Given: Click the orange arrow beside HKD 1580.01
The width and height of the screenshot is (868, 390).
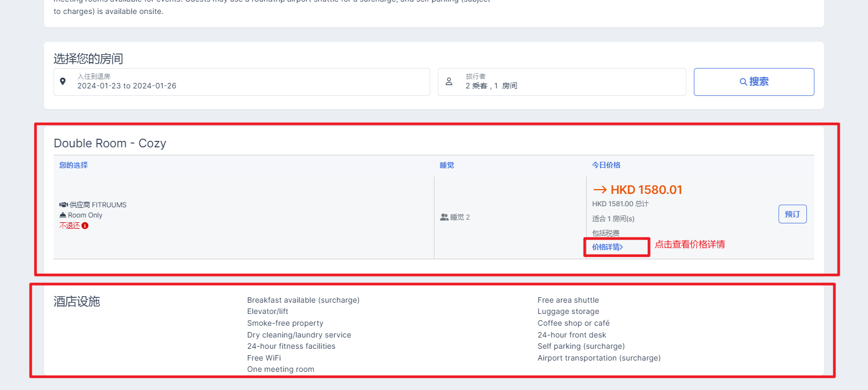Looking at the screenshot, I should pos(600,190).
